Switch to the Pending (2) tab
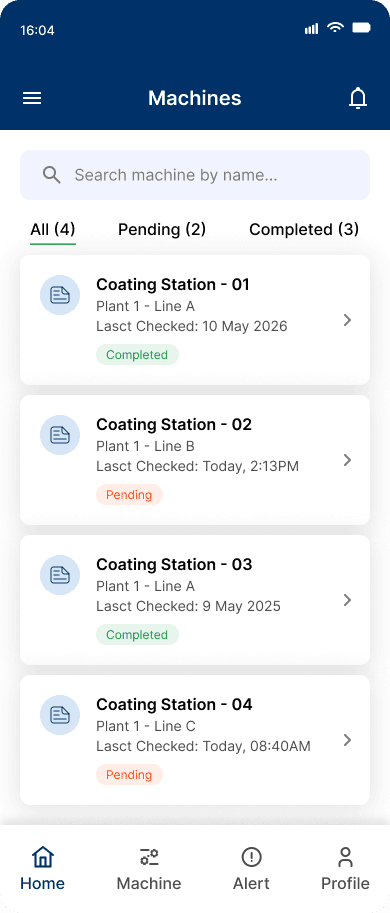The height and width of the screenshot is (913, 390). (x=162, y=229)
